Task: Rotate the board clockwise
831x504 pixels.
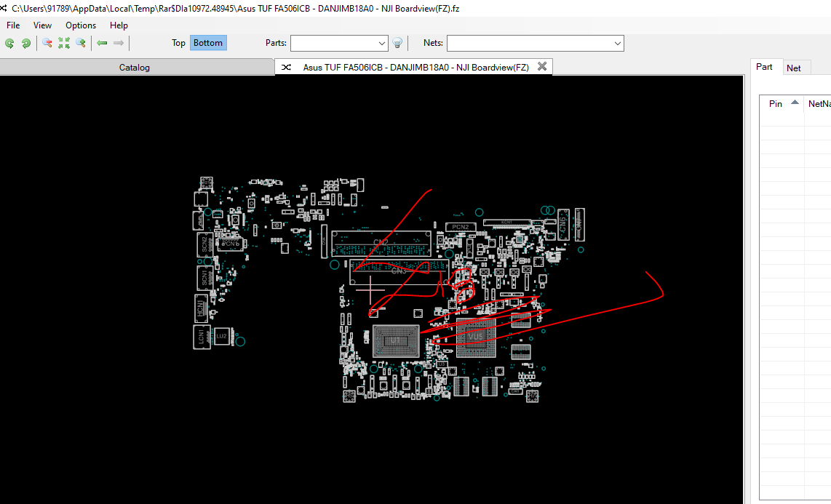Action: coord(25,44)
